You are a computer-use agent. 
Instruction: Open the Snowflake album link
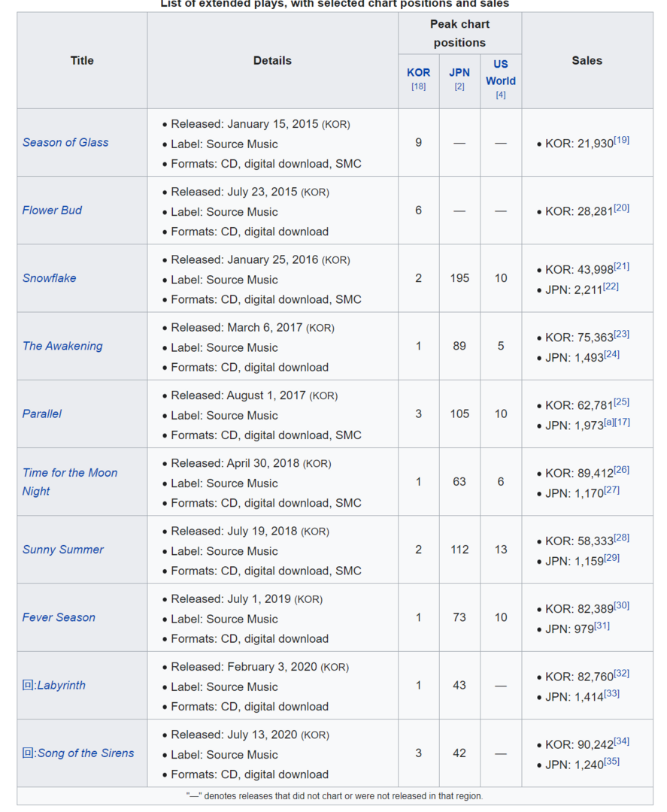(49, 278)
